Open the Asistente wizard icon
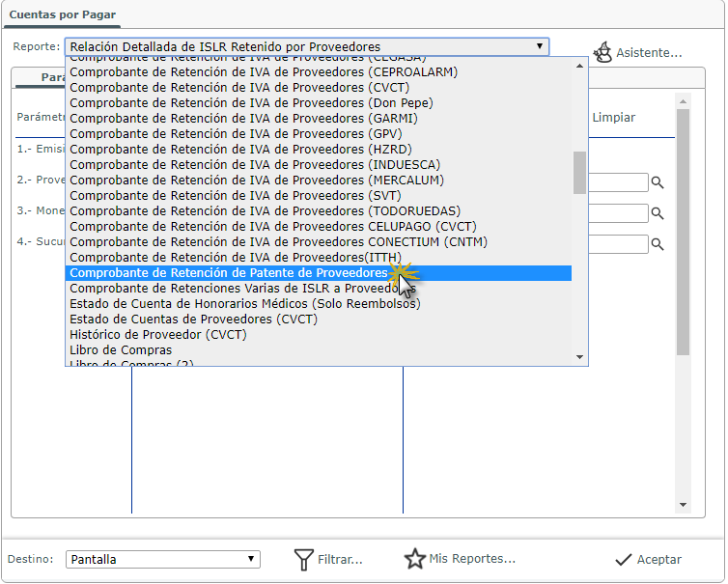Screen dimensions: 728x584 (x=602, y=52)
